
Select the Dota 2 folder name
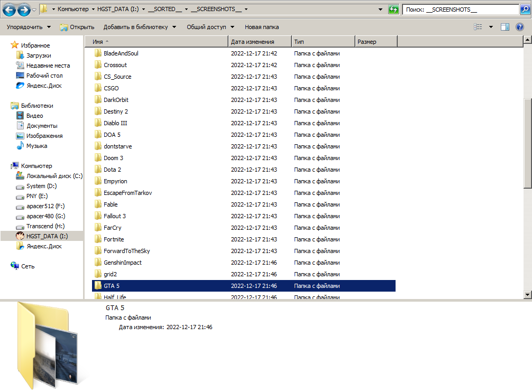(x=112, y=170)
